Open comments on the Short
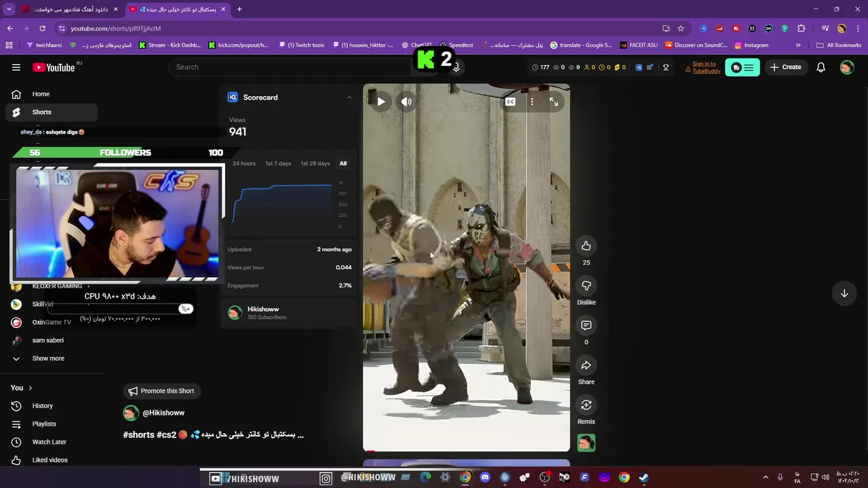The width and height of the screenshot is (868, 488). [x=587, y=325]
